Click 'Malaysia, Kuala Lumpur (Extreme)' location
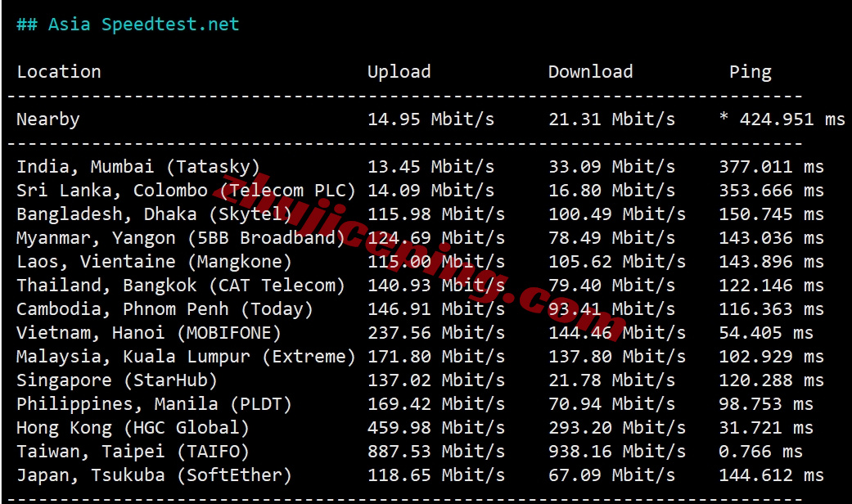This screenshot has width=852, height=504. pos(186,357)
